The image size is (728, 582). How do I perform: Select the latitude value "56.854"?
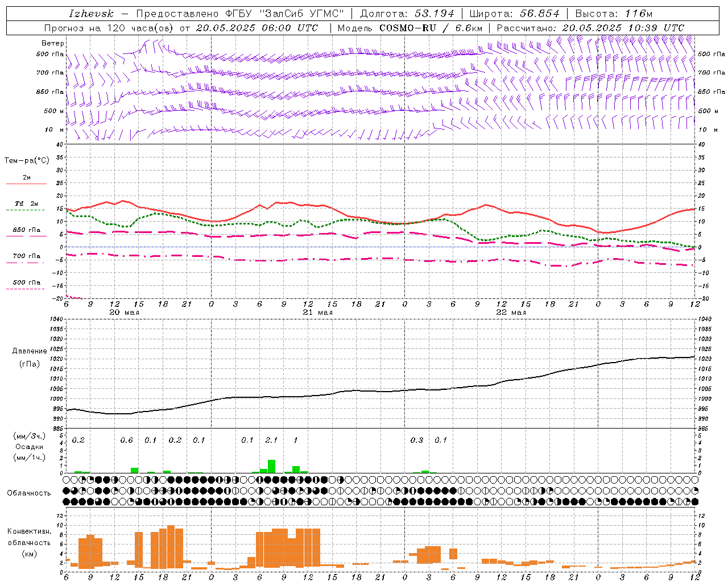[x=540, y=14]
